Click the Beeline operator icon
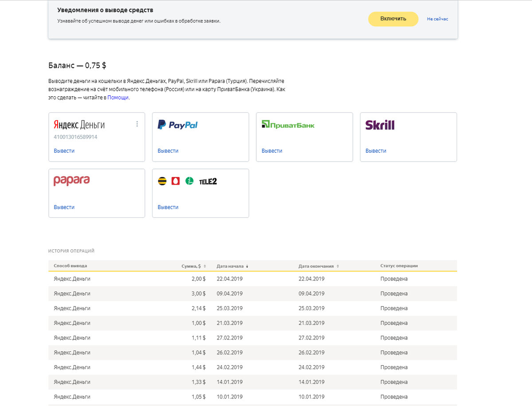 [162, 181]
